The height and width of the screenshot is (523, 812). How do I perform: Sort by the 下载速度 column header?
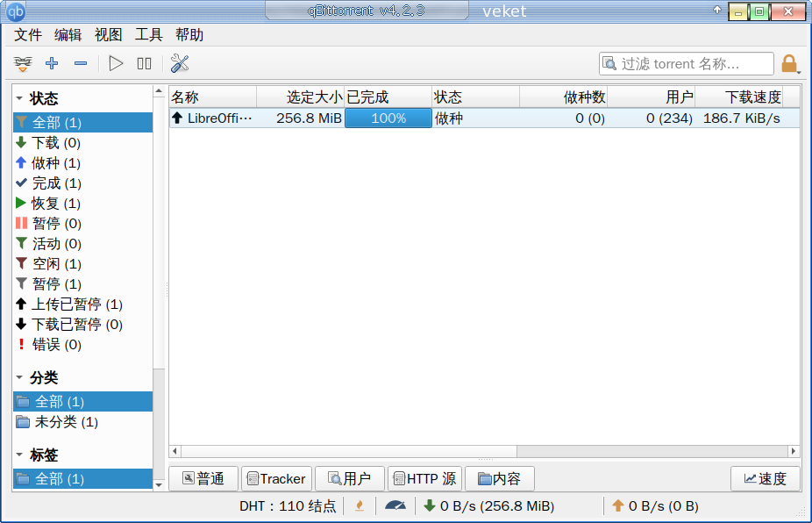(x=738, y=97)
